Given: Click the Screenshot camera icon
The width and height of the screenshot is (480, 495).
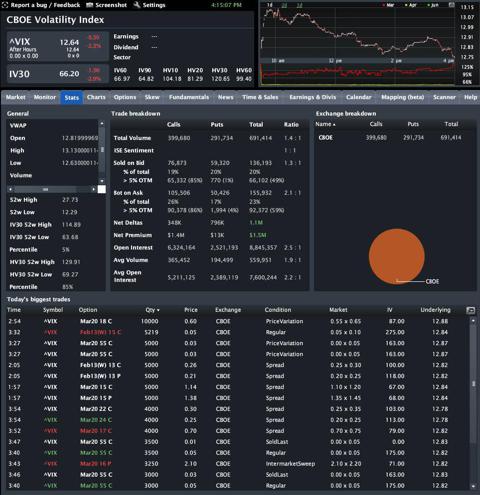Looking at the screenshot, I should pos(89,5).
